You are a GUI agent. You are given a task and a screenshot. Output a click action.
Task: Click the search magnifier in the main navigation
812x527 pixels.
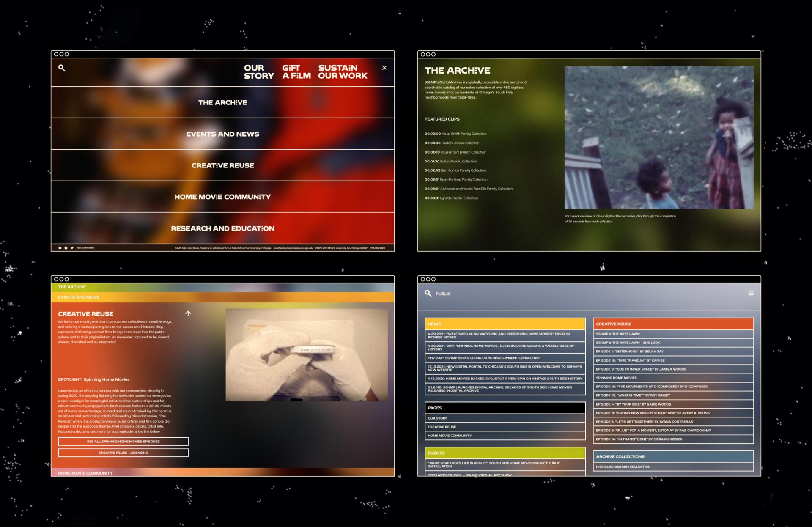(62, 68)
